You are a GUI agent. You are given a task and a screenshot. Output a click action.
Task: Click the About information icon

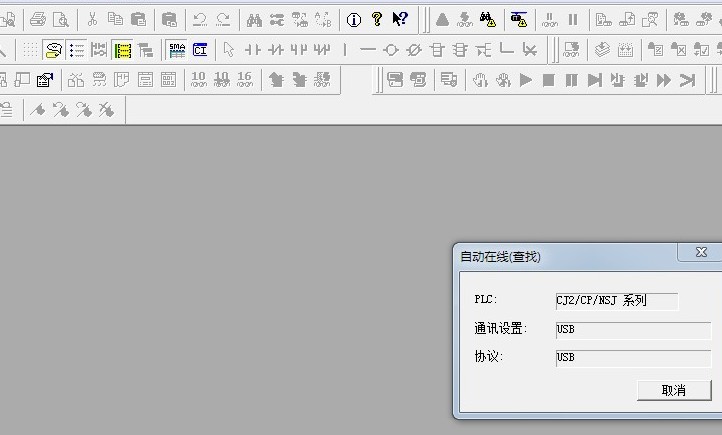tap(353, 19)
